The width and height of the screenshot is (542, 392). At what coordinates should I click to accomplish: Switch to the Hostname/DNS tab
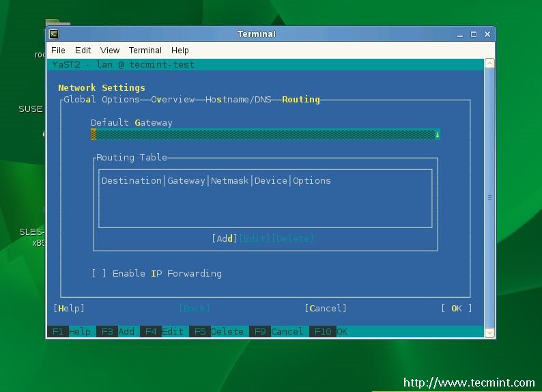238,100
